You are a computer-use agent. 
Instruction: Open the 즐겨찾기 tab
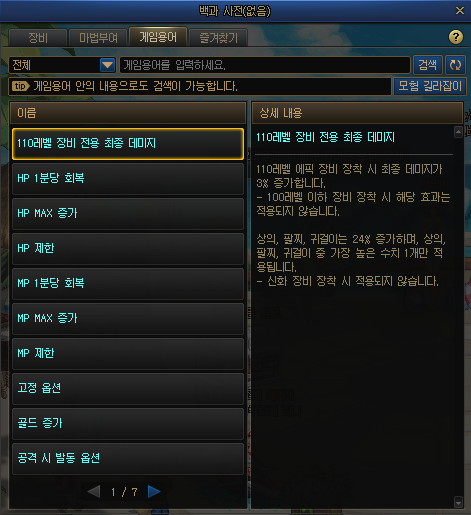pyautogui.click(x=218, y=38)
